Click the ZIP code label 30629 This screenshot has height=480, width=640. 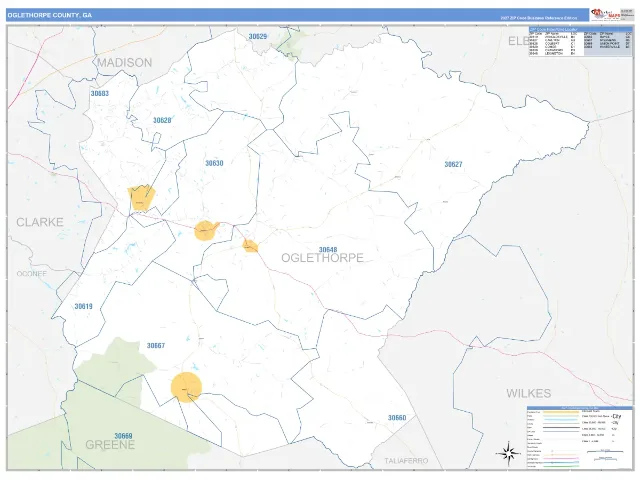click(258, 36)
